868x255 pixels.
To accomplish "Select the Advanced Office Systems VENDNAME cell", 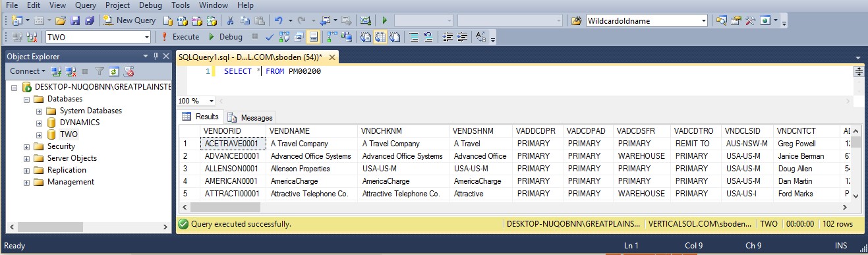I will (312, 156).
